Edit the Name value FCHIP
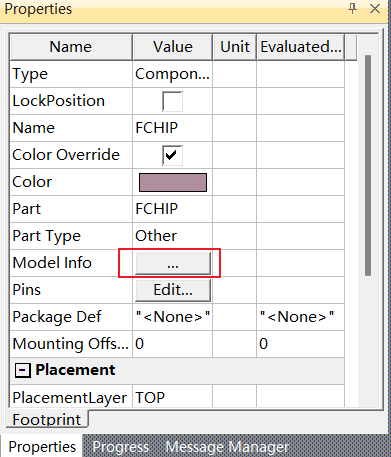 coord(172,128)
